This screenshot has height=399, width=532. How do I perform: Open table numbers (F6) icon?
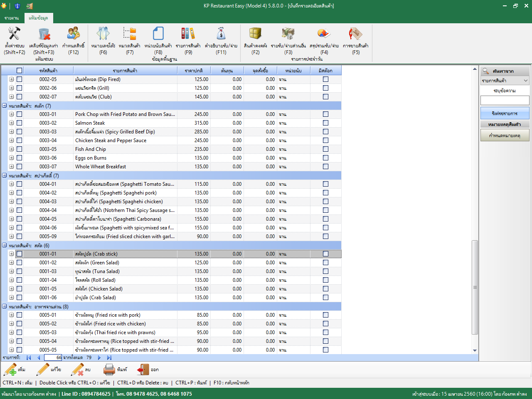(103, 34)
